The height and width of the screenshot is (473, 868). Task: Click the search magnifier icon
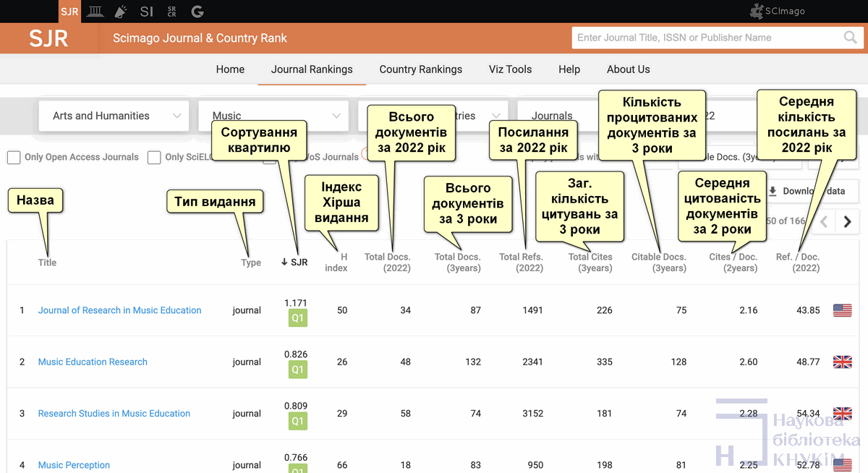[850, 38]
